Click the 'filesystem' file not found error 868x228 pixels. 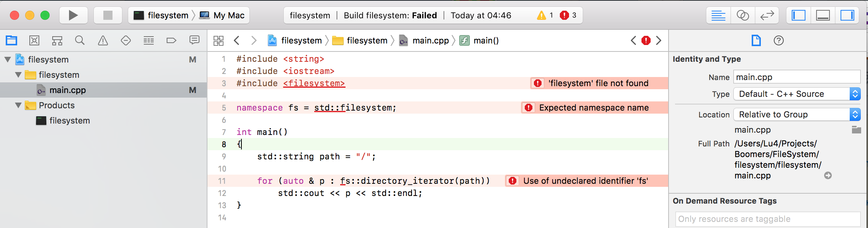click(598, 83)
